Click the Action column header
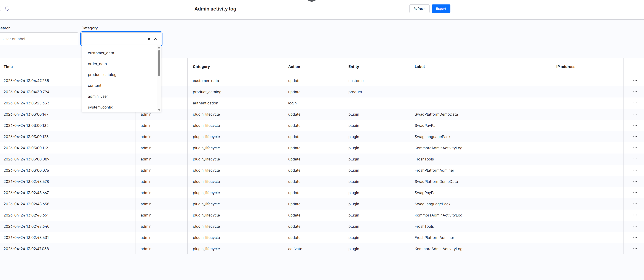Image resolution: width=644 pixels, height=280 pixels. coord(294,67)
